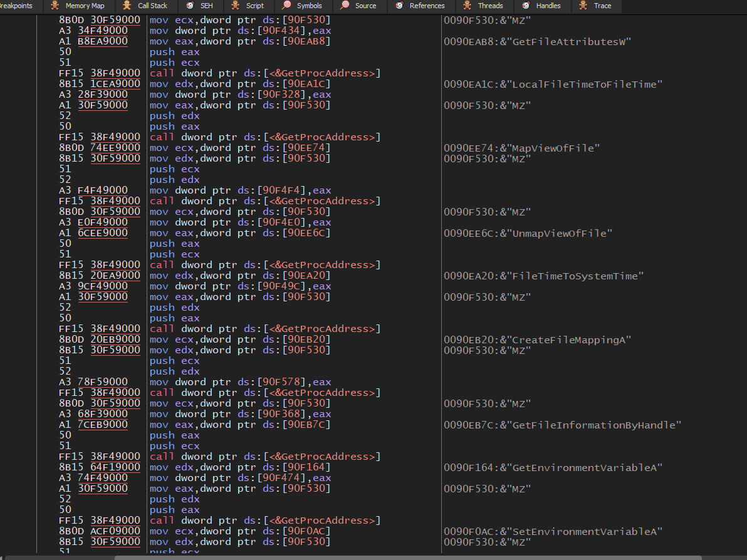Image resolution: width=747 pixels, height=560 pixels.
Task: Click the Symbols lollipop icon
Action: (x=287, y=6)
